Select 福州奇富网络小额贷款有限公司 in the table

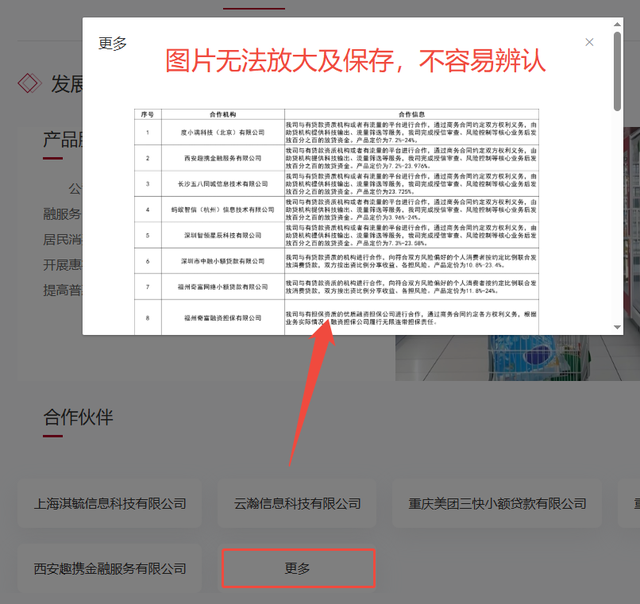[223, 286]
